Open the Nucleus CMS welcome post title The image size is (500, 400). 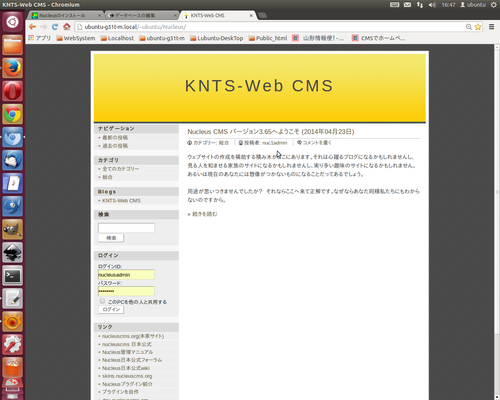271,132
